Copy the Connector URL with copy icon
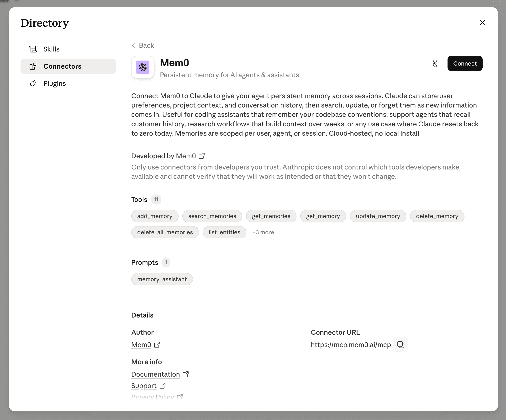This screenshot has width=506, height=420. click(401, 345)
